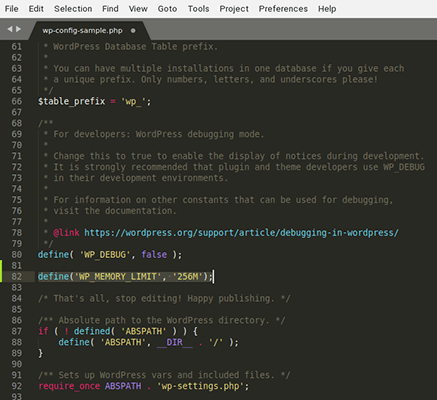Screen dimensions: 437x400
Task: Open the Project menu
Action: [x=234, y=9]
